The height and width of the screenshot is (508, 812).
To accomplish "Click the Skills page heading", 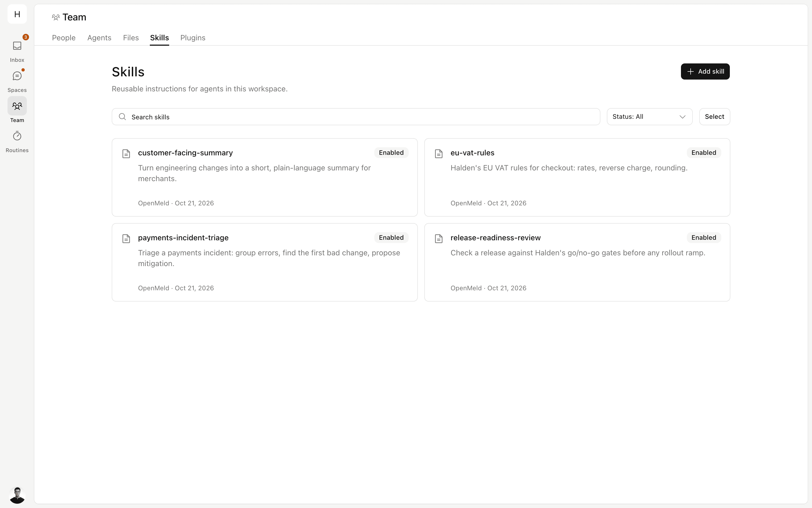I will (128, 72).
